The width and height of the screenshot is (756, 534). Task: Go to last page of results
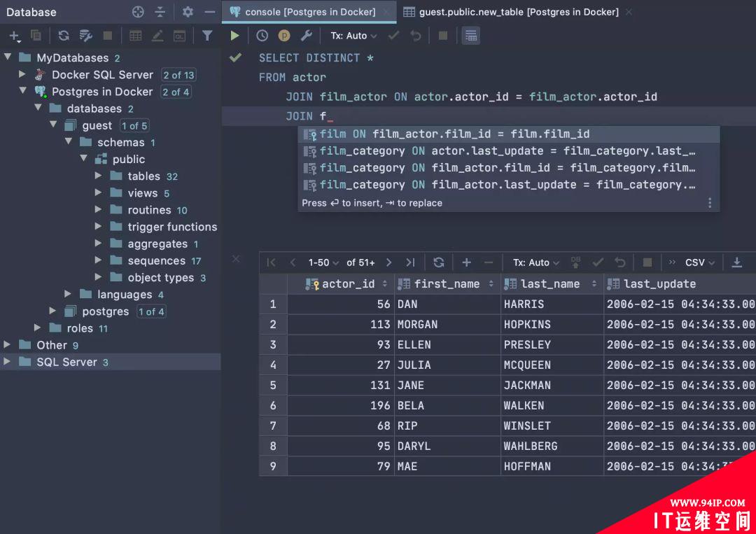(410, 262)
